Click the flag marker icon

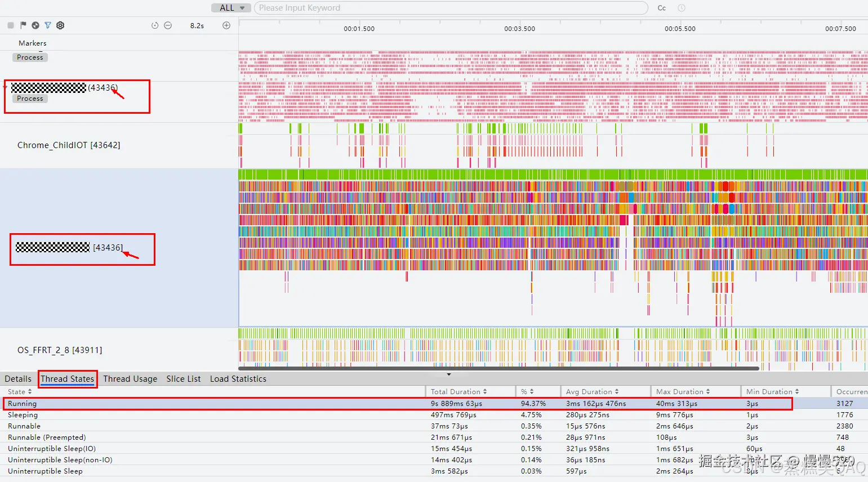click(x=23, y=25)
